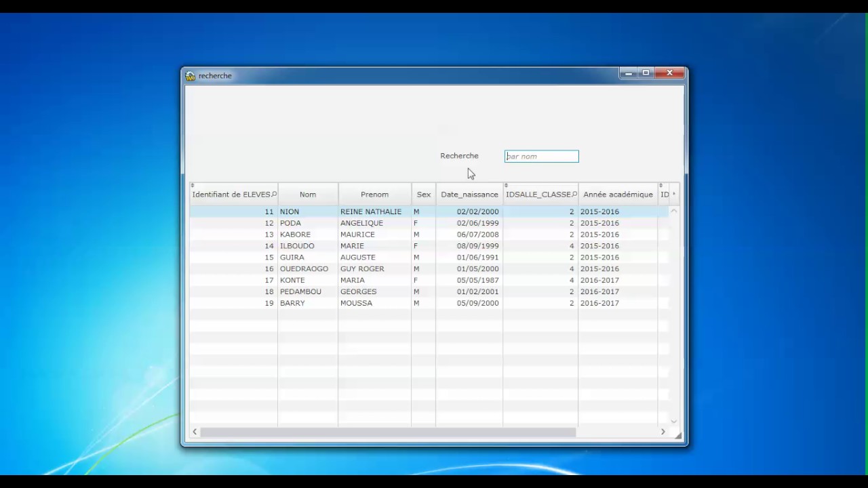Image resolution: width=868 pixels, height=488 pixels.
Task: Click the prenom cell GUY ROGER
Action: pos(374,269)
